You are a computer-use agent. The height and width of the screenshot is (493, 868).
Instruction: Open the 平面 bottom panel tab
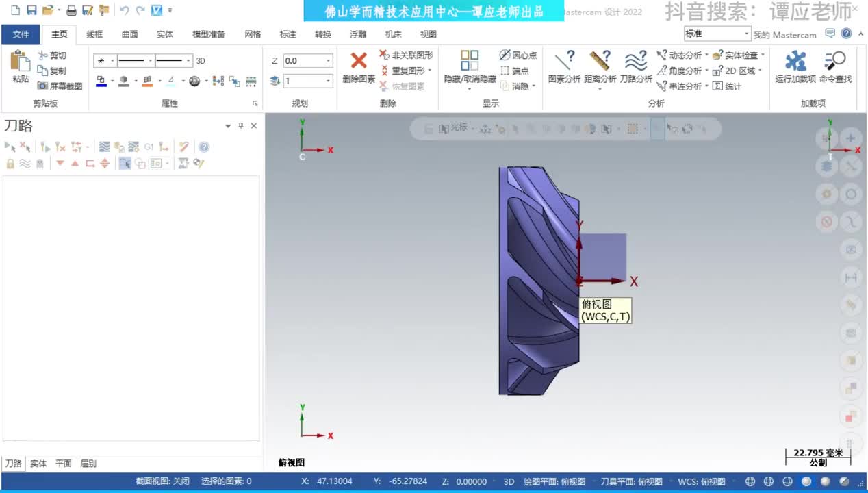coord(64,464)
